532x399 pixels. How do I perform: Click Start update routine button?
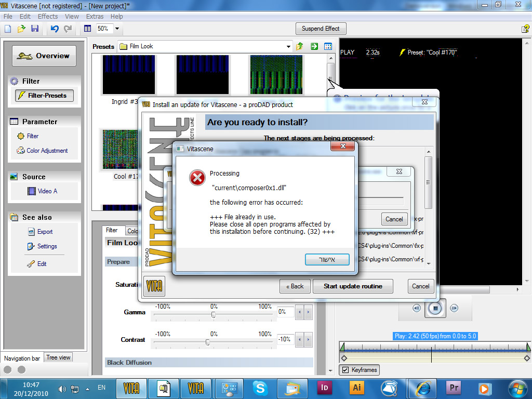coord(353,286)
